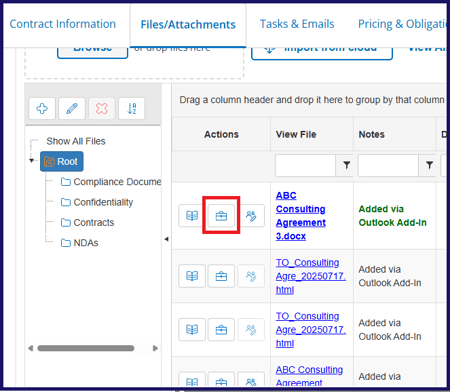The image size is (450, 392).
Task: Select Show All Files in tree
Action: (x=76, y=141)
